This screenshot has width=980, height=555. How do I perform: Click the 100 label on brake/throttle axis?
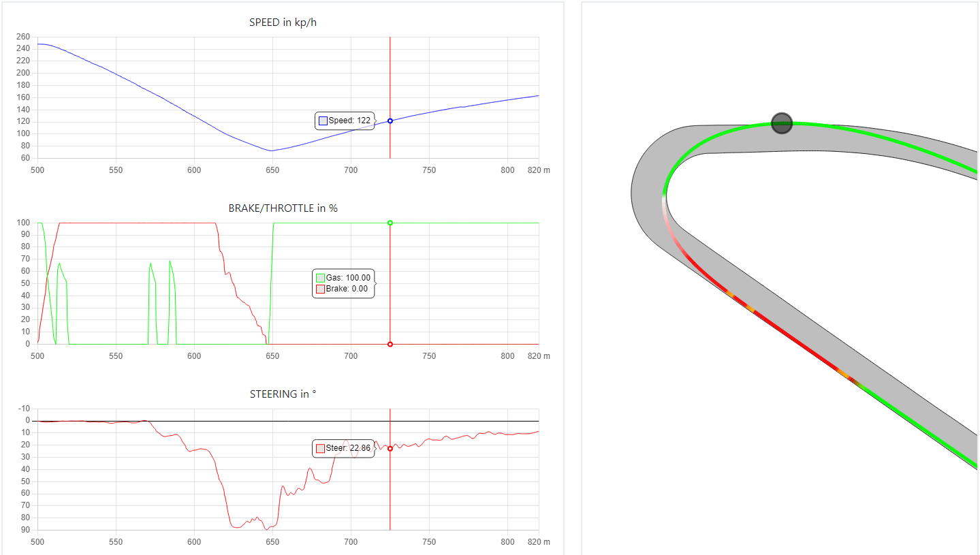[x=23, y=223]
